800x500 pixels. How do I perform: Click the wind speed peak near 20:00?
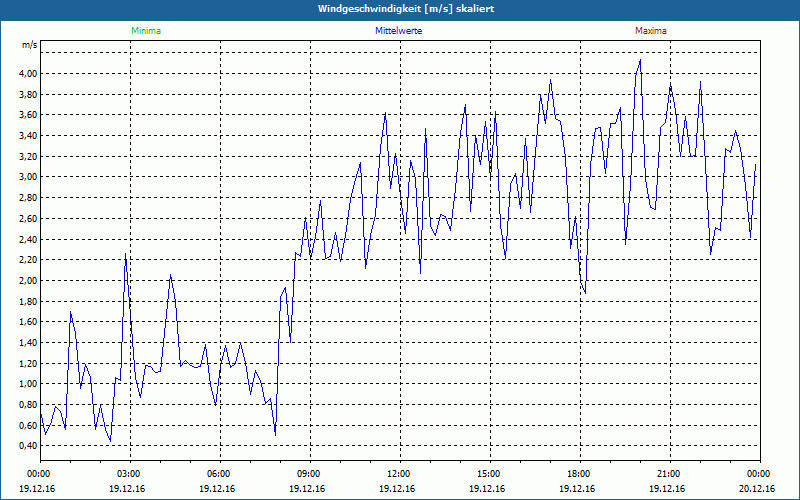(x=640, y=60)
